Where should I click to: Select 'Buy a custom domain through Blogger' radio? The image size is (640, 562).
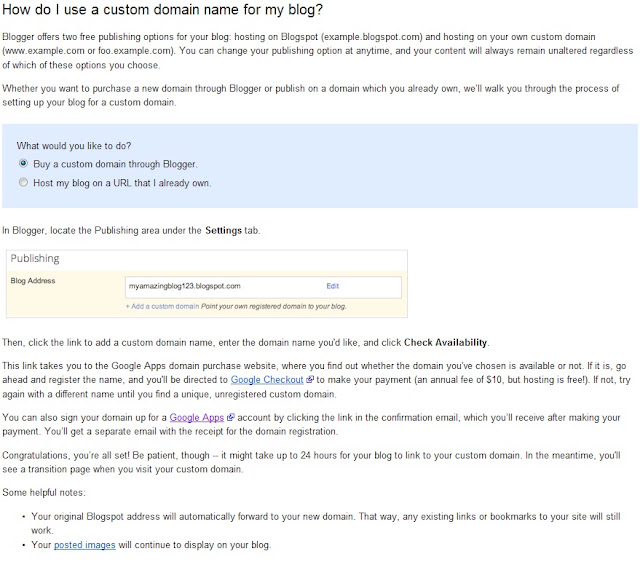[23, 163]
